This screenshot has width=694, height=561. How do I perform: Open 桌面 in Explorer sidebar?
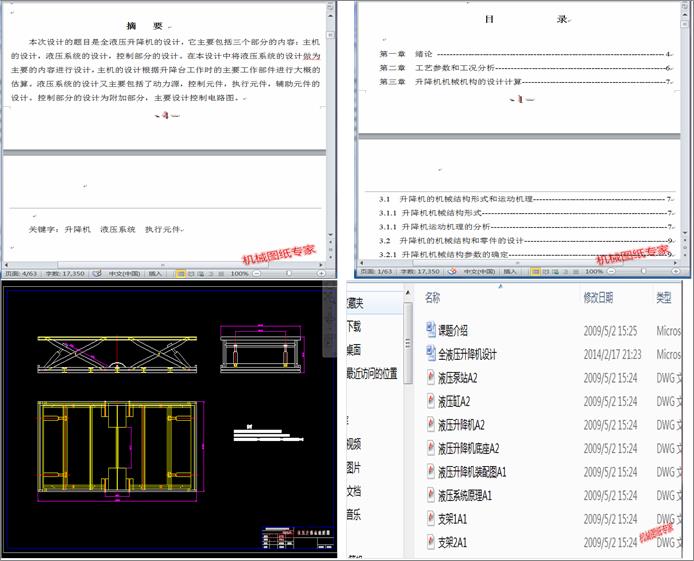[x=354, y=350]
